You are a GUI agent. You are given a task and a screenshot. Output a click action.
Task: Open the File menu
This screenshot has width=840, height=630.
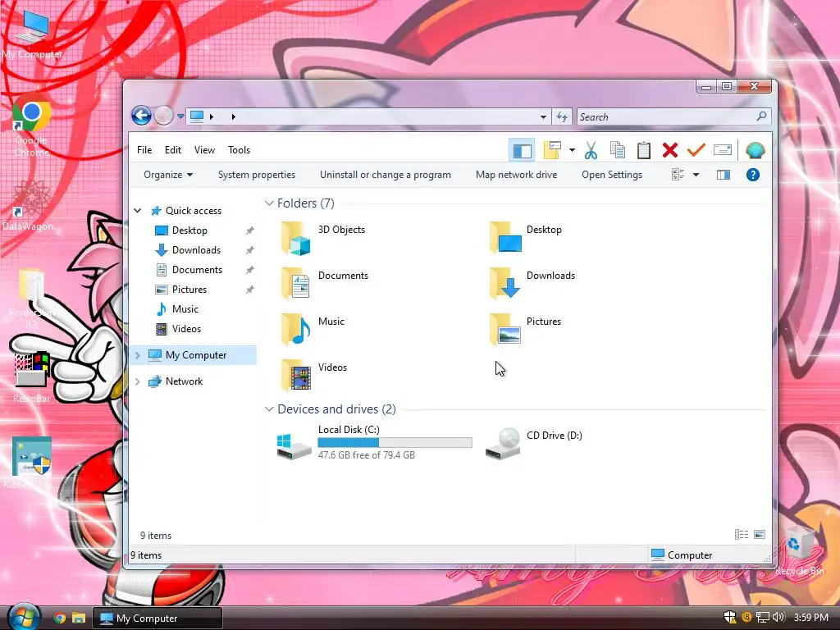point(144,150)
